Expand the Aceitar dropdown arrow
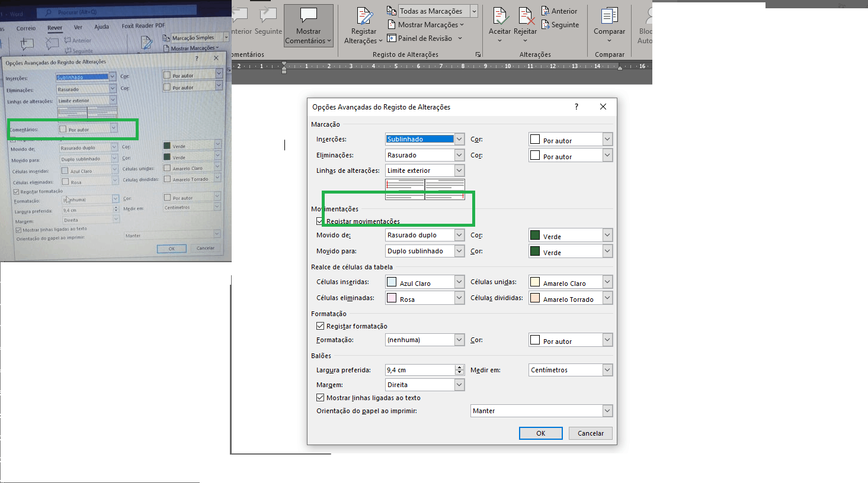868x483 pixels. [499, 41]
